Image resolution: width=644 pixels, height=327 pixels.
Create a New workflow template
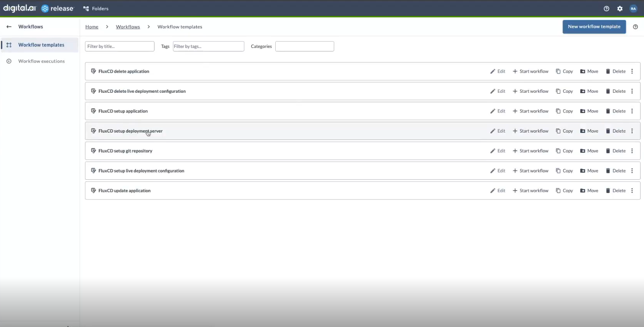(x=594, y=27)
